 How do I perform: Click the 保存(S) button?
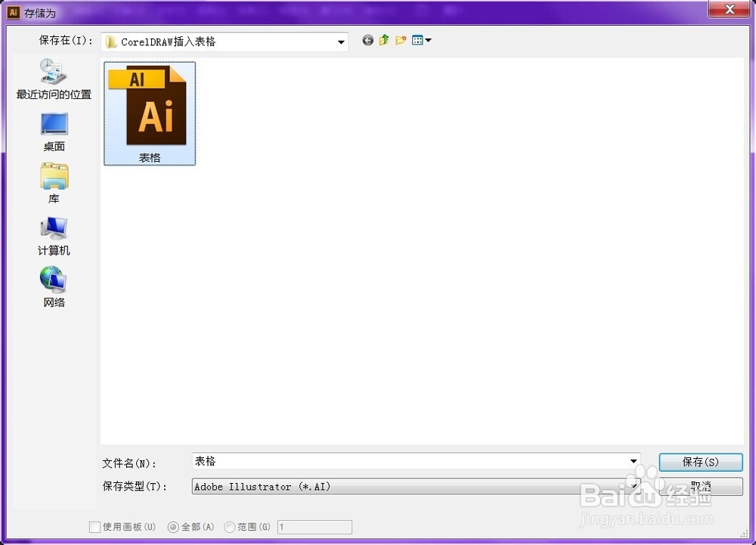pos(701,462)
